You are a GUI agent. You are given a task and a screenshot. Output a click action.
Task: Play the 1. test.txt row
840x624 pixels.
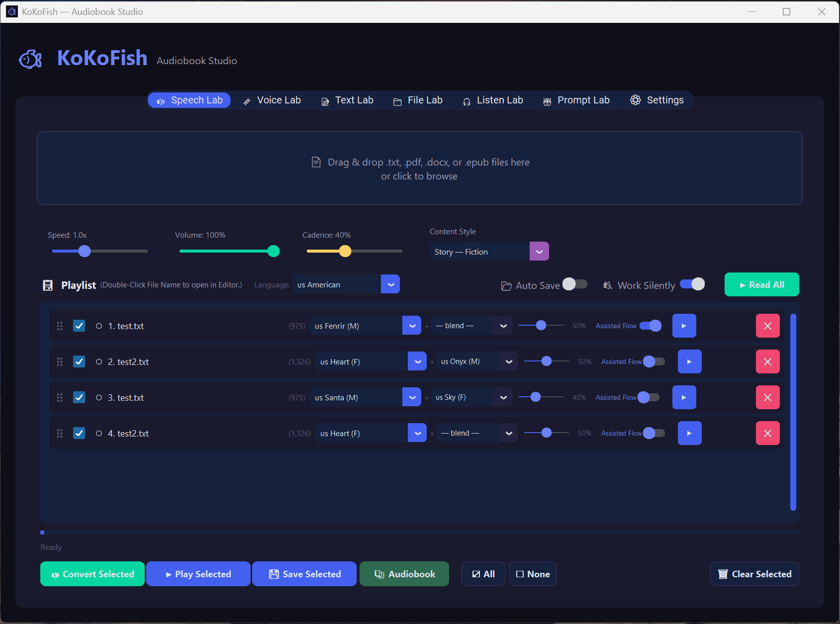point(684,326)
